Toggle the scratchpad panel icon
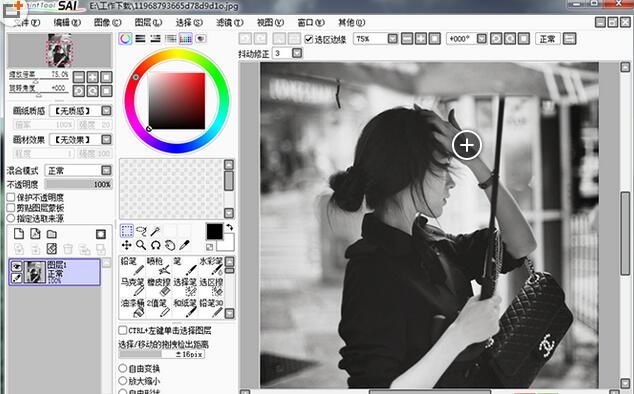The image size is (634, 394). (201, 39)
